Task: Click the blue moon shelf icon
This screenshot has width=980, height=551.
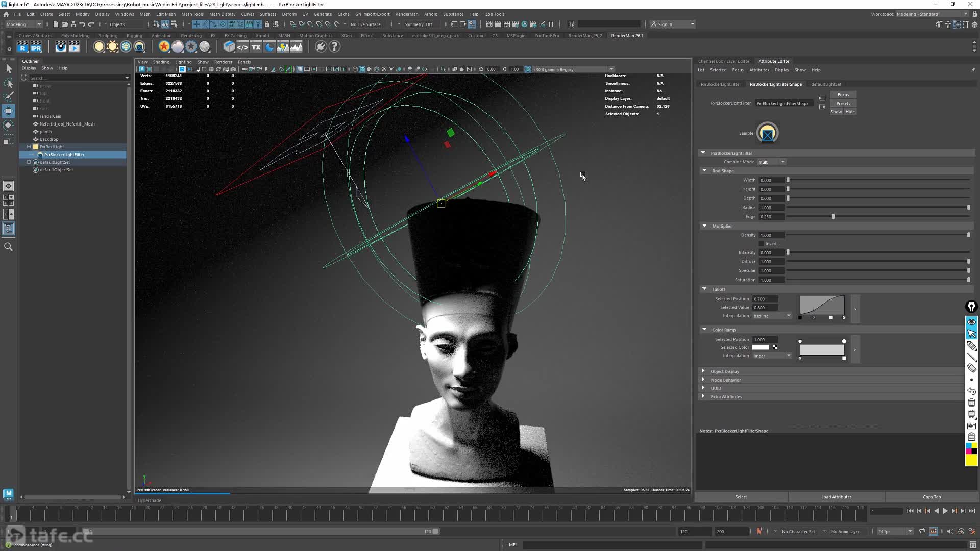Action: [x=269, y=46]
